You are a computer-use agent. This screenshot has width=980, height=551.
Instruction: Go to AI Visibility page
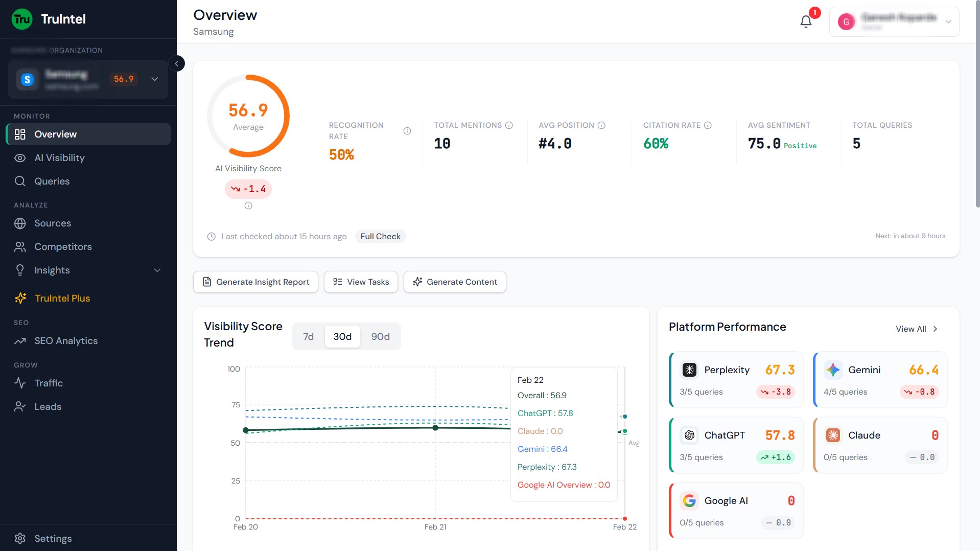tap(59, 158)
